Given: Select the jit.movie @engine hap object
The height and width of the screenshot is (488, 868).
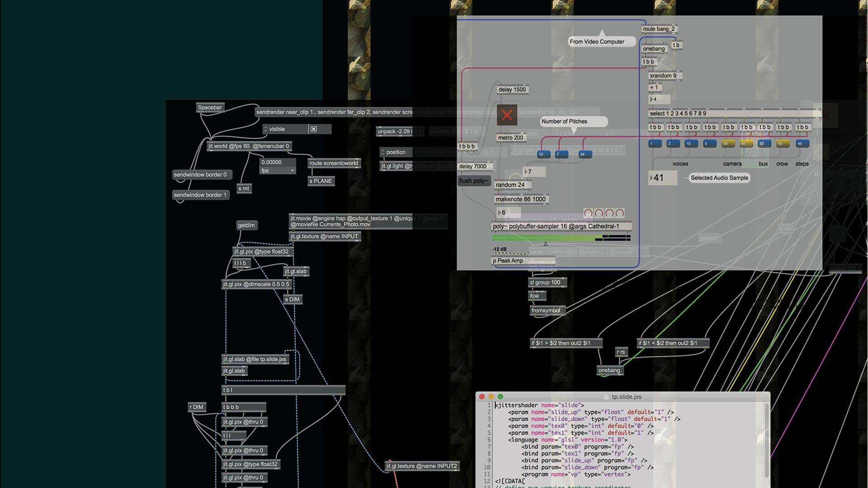Looking at the screenshot, I should [350, 221].
